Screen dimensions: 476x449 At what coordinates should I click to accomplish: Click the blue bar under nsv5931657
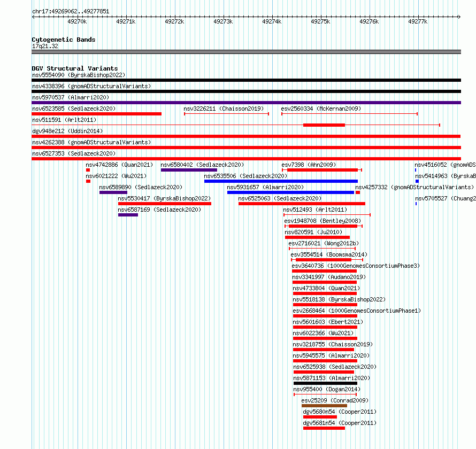[x=290, y=192]
